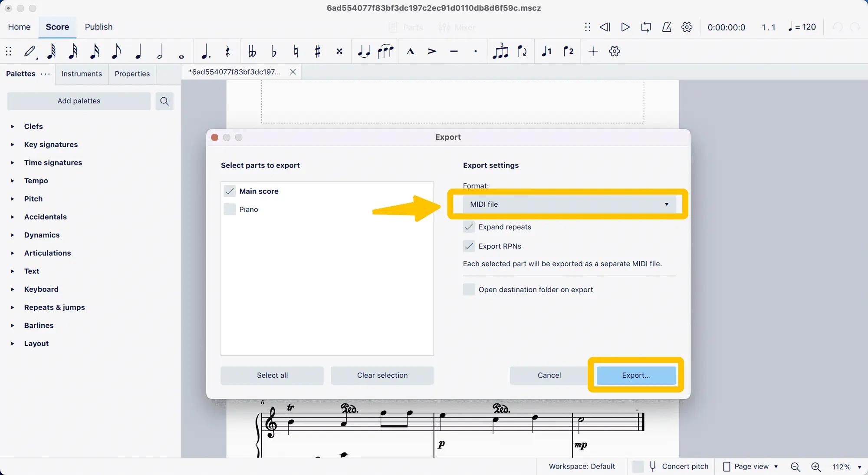This screenshot has height=475, width=868.
Task: Click Add palettes button
Action: tap(79, 101)
